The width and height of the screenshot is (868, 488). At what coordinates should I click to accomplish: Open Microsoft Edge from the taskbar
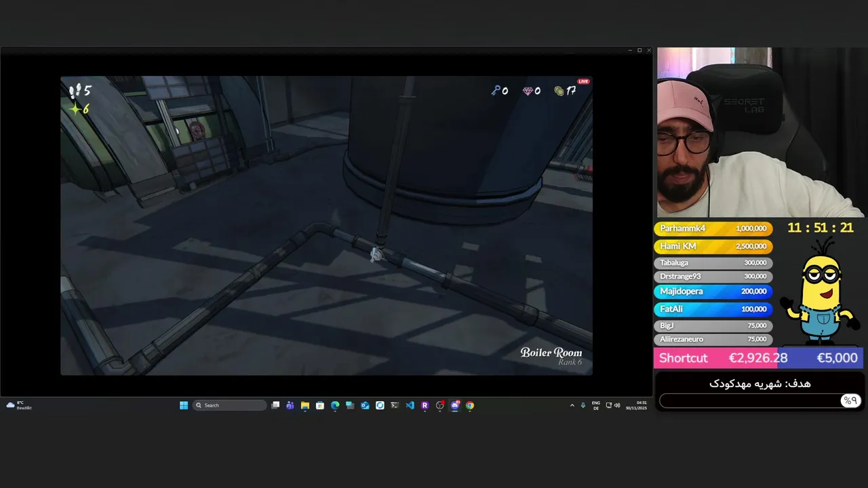(x=335, y=405)
